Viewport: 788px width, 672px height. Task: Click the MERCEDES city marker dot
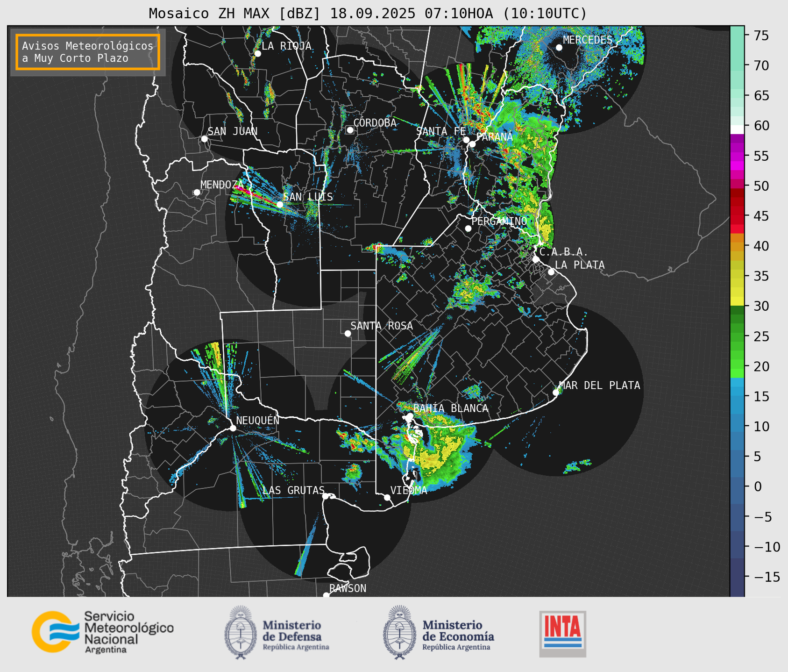click(x=559, y=48)
